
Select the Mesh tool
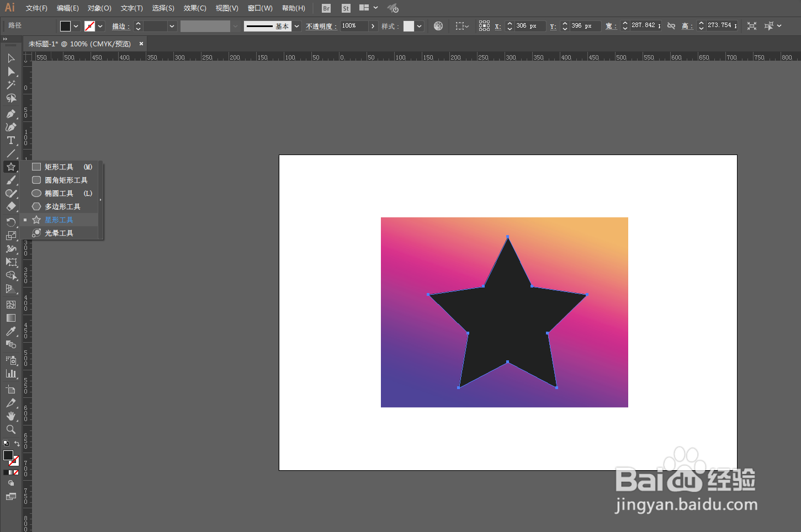pos(10,305)
